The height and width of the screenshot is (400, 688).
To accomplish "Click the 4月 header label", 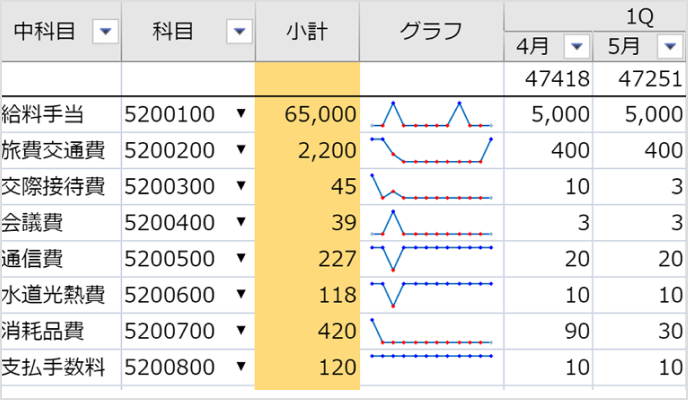I will (x=532, y=46).
